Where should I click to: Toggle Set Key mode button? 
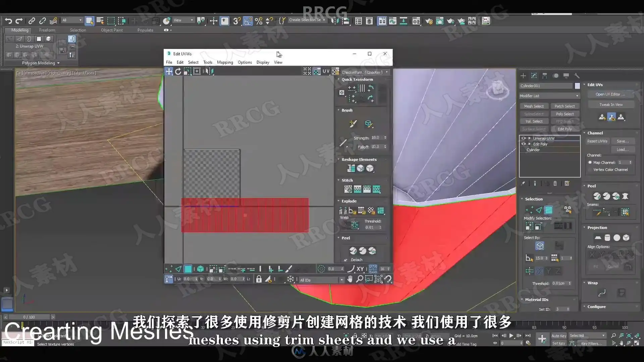coord(559,343)
